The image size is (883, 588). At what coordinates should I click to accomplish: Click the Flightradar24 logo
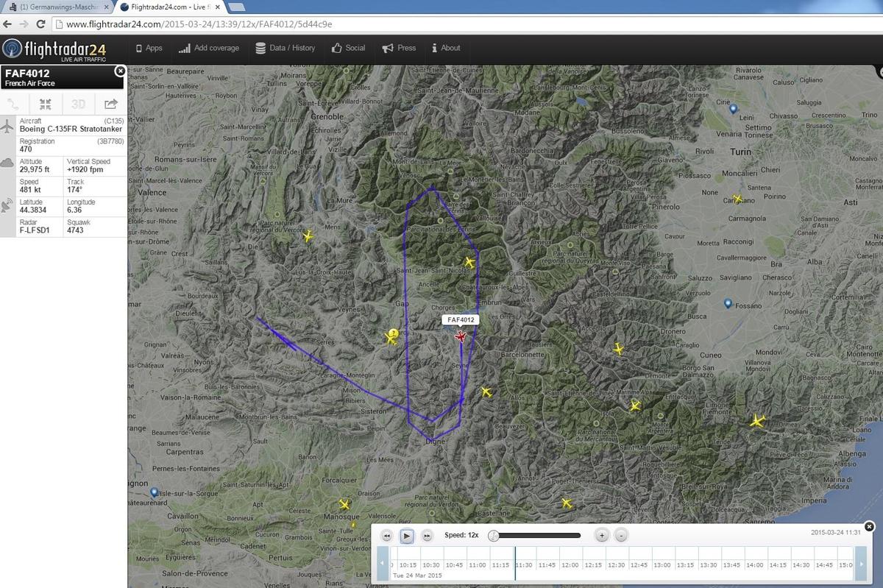pos(54,49)
